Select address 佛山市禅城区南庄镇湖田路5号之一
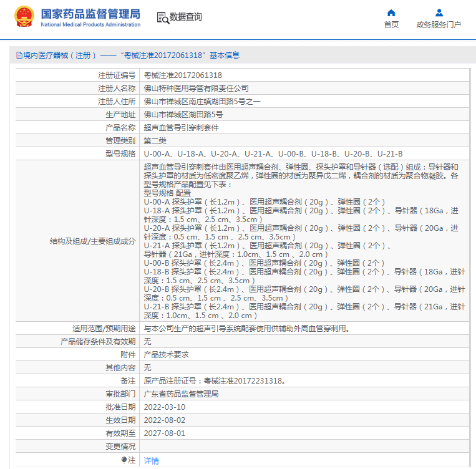This screenshot has height=469, width=476. pos(202,102)
